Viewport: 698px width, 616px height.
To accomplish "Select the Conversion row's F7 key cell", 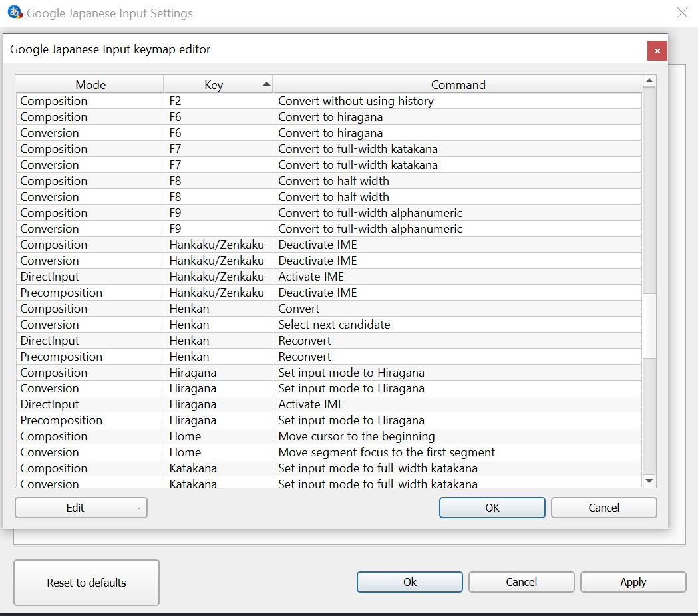I will coord(218,165).
